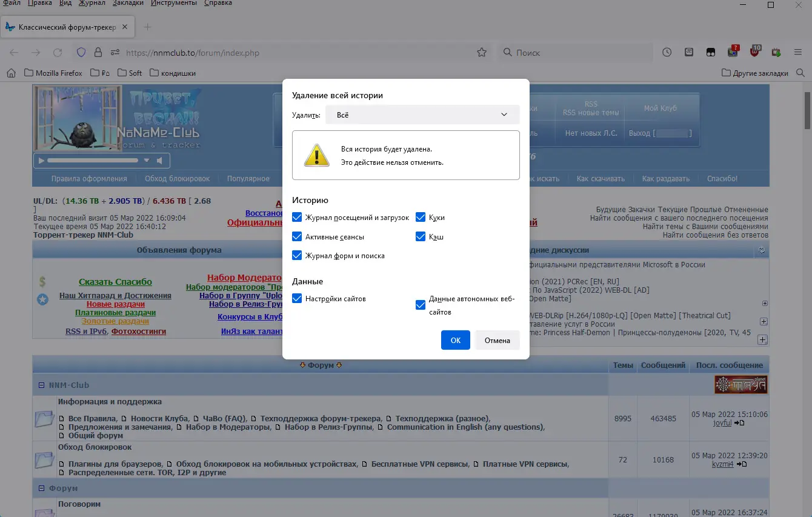
Task: Go to Правила оформления in site navigation
Action: click(x=89, y=178)
